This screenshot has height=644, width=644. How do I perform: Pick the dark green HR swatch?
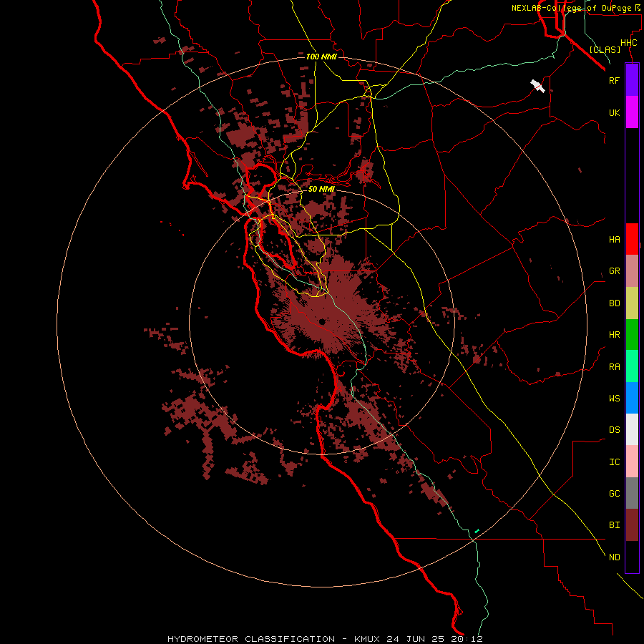click(632, 335)
